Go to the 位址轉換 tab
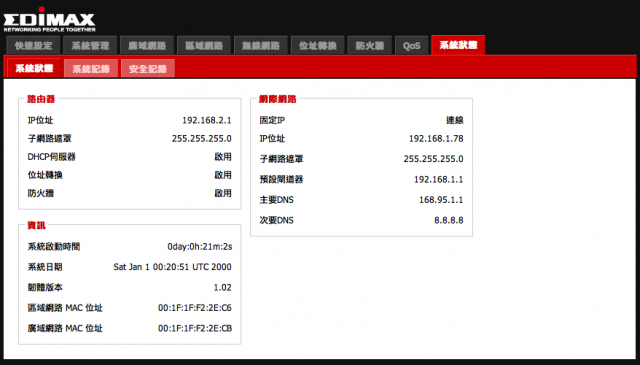 (x=318, y=45)
